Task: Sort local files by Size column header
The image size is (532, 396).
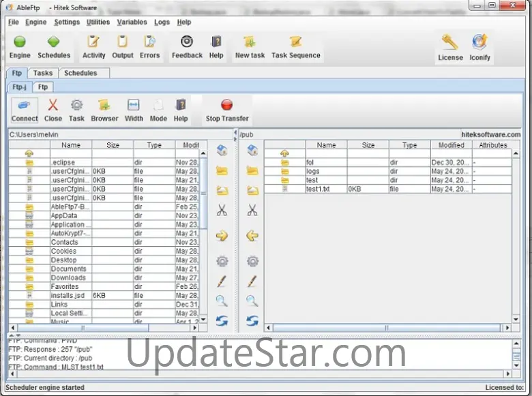Action: pos(113,145)
